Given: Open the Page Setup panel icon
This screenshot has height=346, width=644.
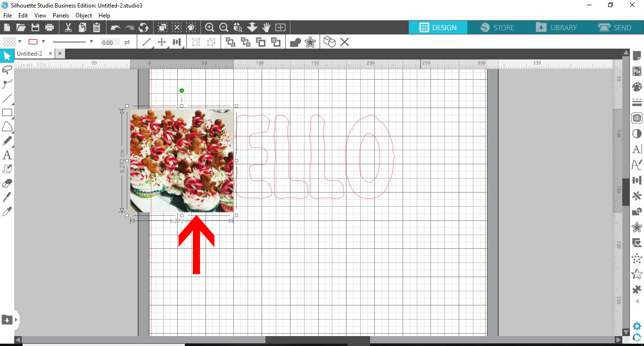Looking at the screenshot, I should (x=637, y=56).
